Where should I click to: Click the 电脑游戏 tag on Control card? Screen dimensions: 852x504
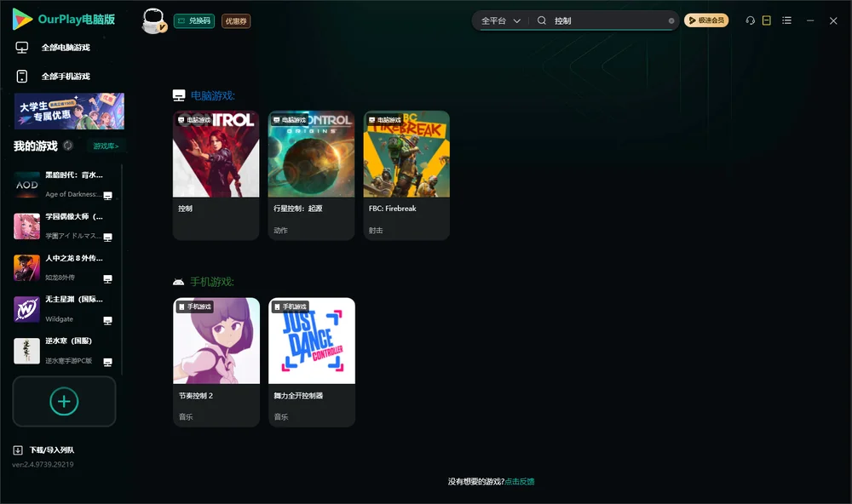click(x=194, y=120)
